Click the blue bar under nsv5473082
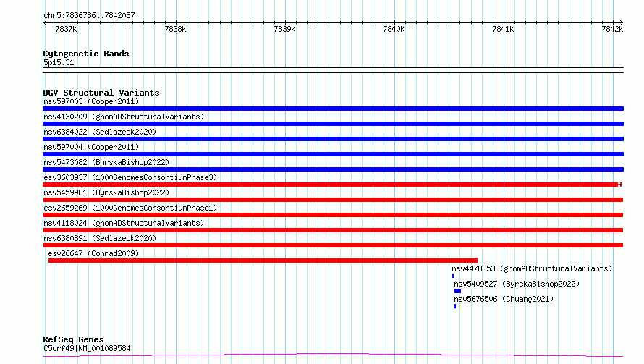 click(333, 169)
